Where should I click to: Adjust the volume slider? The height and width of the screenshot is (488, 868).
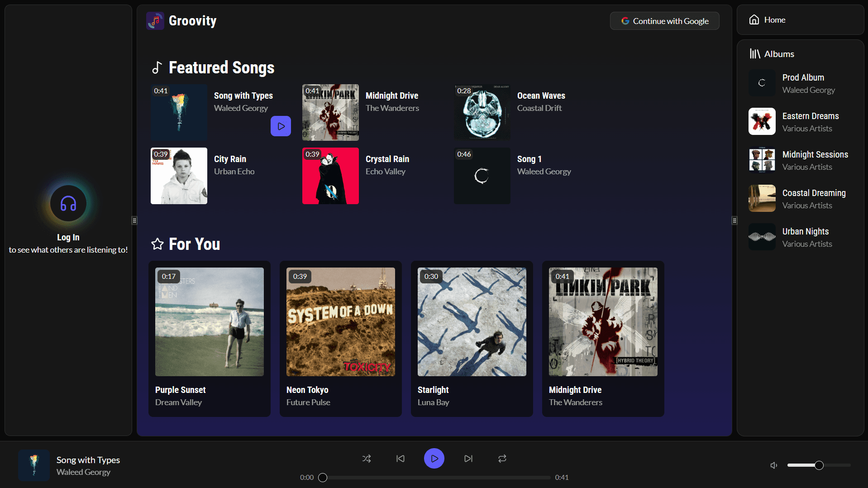click(818, 465)
